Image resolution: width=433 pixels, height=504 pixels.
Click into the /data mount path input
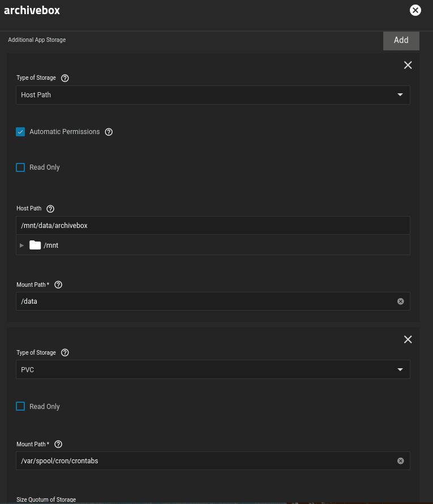click(x=213, y=301)
